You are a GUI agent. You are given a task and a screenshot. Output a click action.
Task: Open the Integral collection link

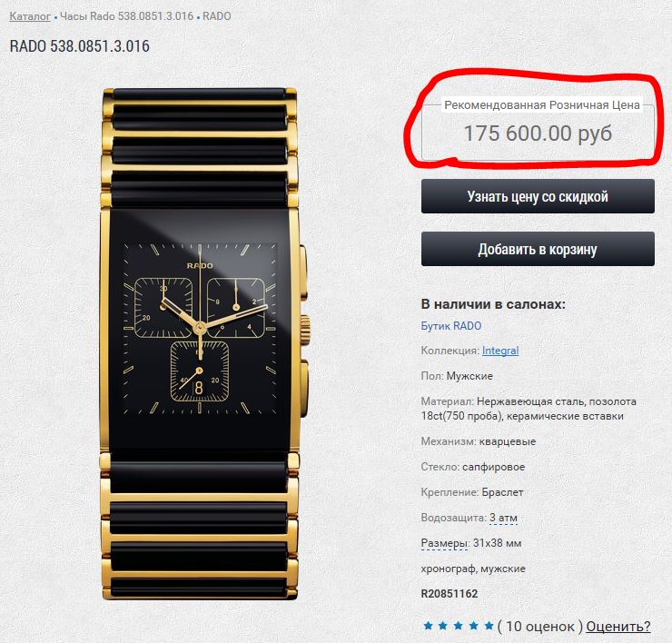(x=500, y=351)
